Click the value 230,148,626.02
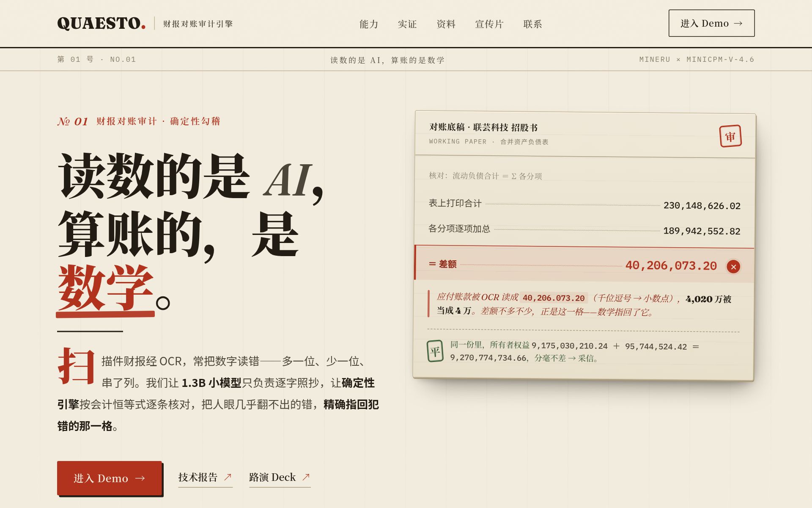This screenshot has height=508, width=812. pyautogui.click(x=702, y=206)
